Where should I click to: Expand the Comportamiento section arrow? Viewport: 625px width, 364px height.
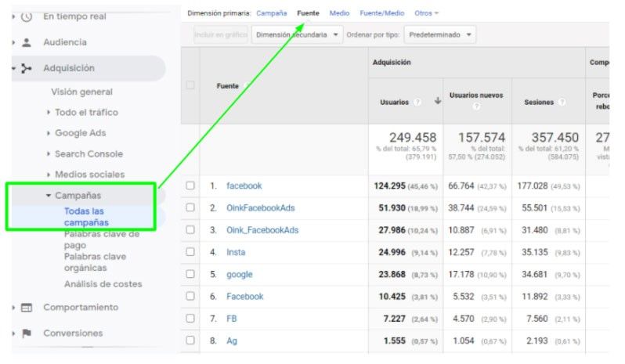[x=13, y=308]
